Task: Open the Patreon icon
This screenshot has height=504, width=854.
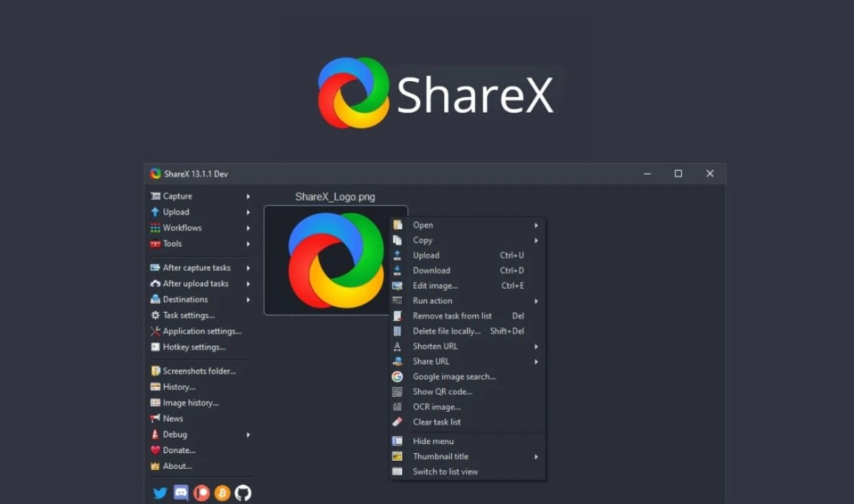Action: pyautogui.click(x=201, y=493)
